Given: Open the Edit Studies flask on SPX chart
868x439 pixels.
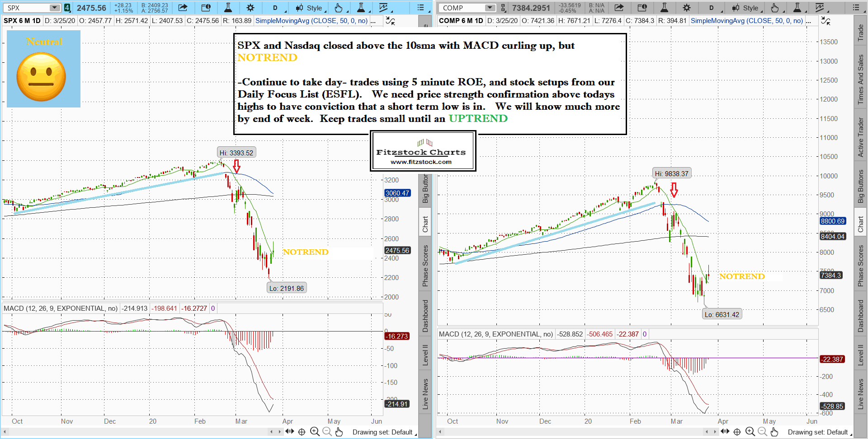Looking at the screenshot, I should 228,8.
